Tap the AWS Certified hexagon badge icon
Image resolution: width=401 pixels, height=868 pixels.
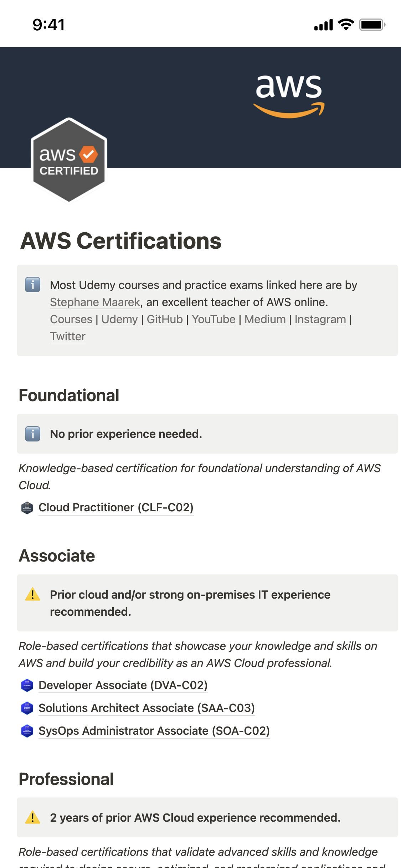point(69,160)
